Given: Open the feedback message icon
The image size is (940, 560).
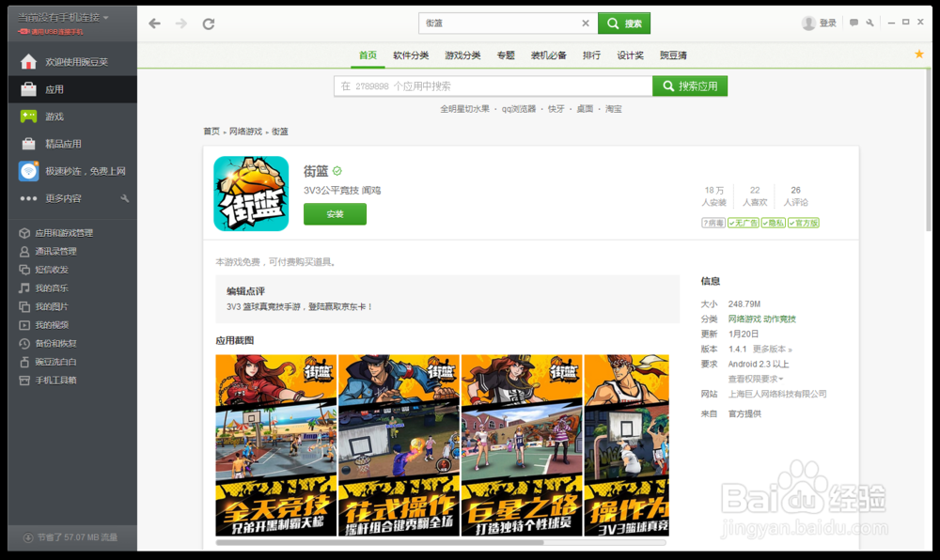Looking at the screenshot, I should [854, 22].
